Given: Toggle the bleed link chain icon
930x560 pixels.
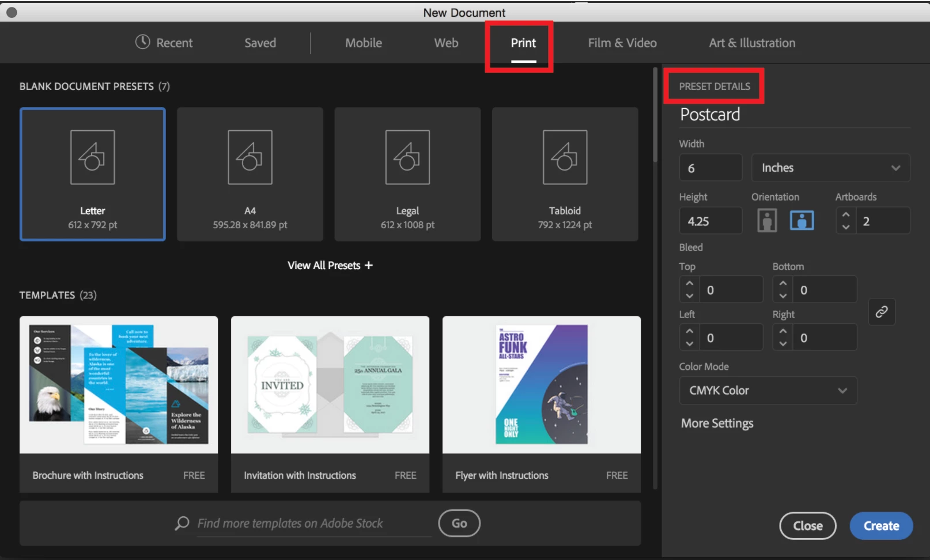Looking at the screenshot, I should pyautogui.click(x=882, y=312).
